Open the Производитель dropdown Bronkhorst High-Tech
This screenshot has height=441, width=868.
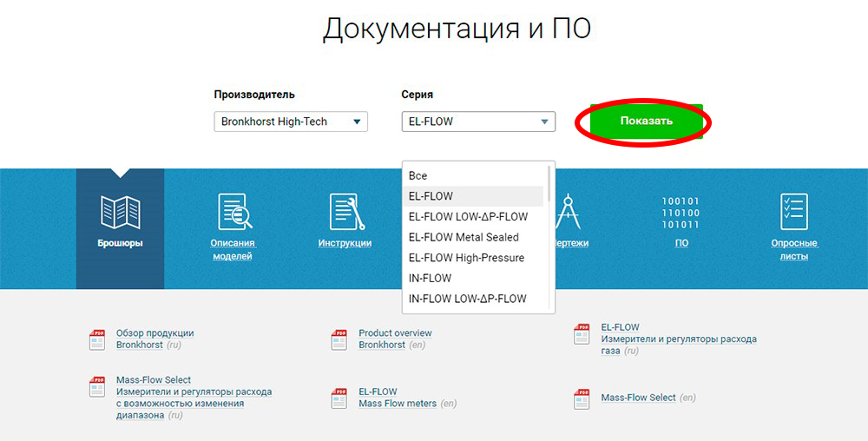[x=291, y=122]
